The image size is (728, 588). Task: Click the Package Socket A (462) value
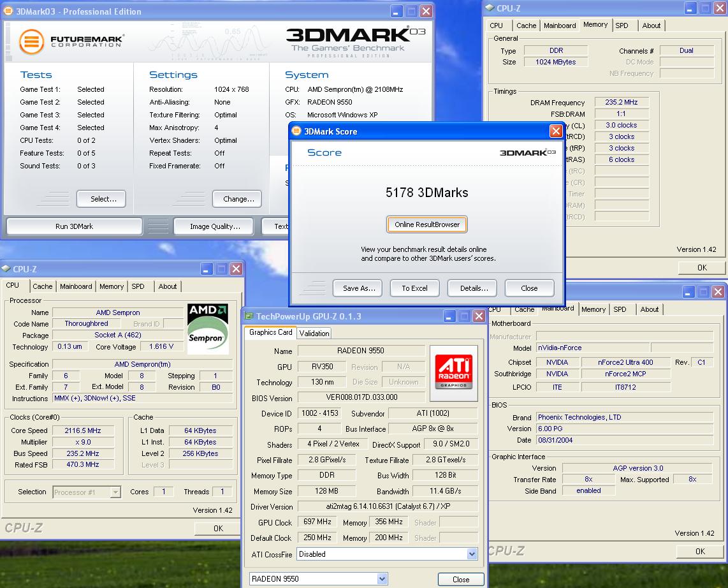(118, 335)
